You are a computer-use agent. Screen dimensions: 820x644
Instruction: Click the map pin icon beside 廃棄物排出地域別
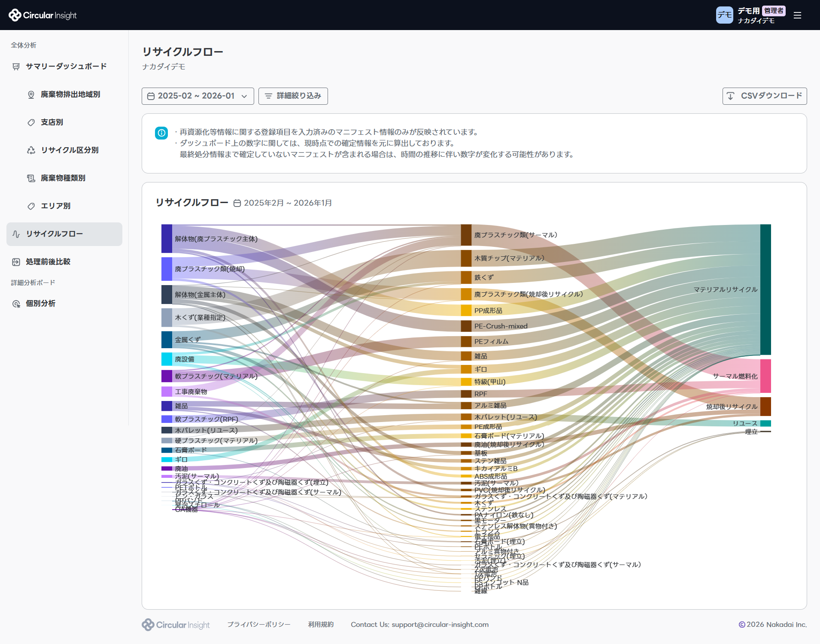pyautogui.click(x=31, y=94)
